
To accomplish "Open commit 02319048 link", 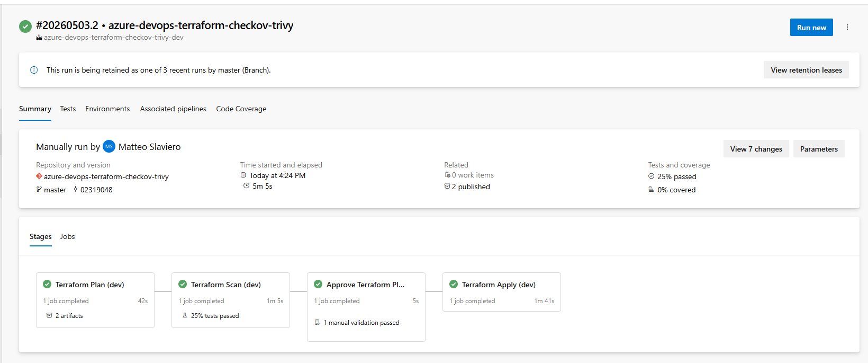I will coord(96,190).
